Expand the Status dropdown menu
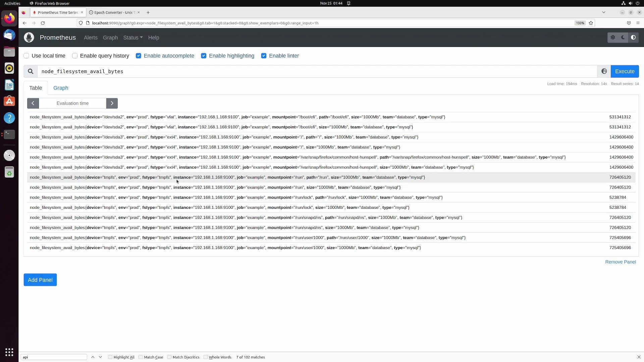Image resolution: width=644 pixels, height=362 pixels. coord(133,38)
